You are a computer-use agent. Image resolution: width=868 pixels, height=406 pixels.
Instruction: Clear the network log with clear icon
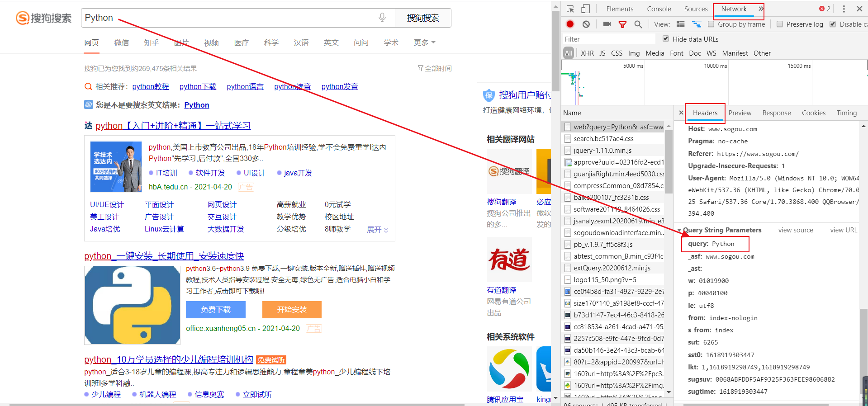[586, 24]
